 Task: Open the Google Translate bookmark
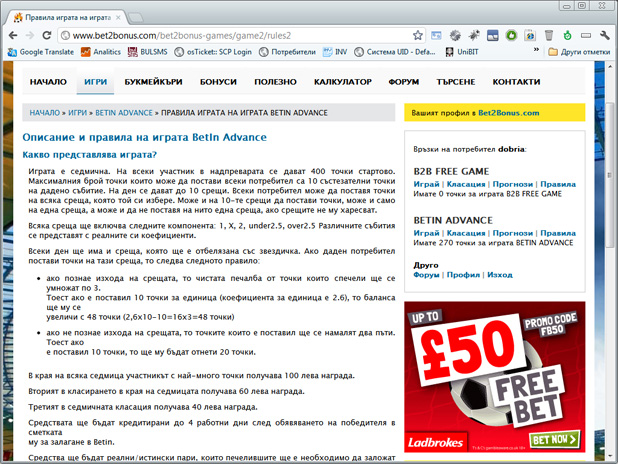tap(41, 52)
